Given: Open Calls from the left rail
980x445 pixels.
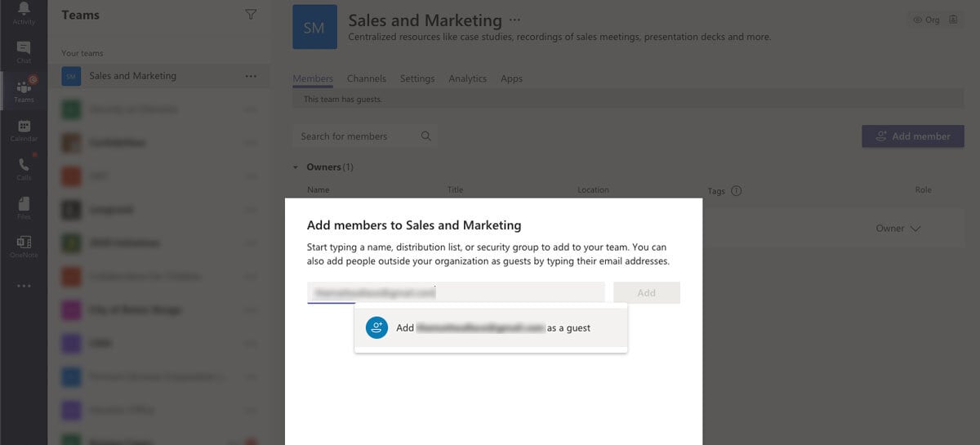Looking at the screenshot, I should click(x=24, y=169).
